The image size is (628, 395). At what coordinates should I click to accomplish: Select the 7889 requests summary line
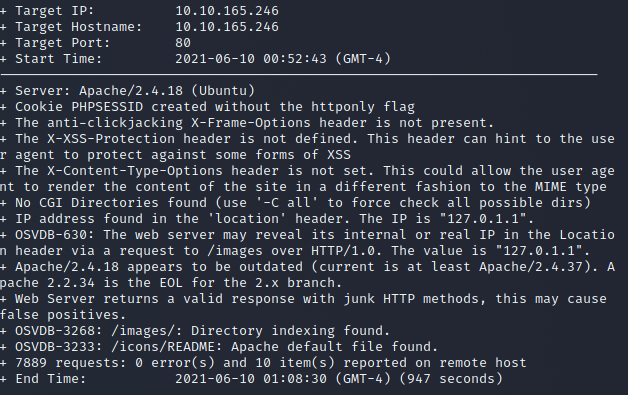[x=263, y=363]
